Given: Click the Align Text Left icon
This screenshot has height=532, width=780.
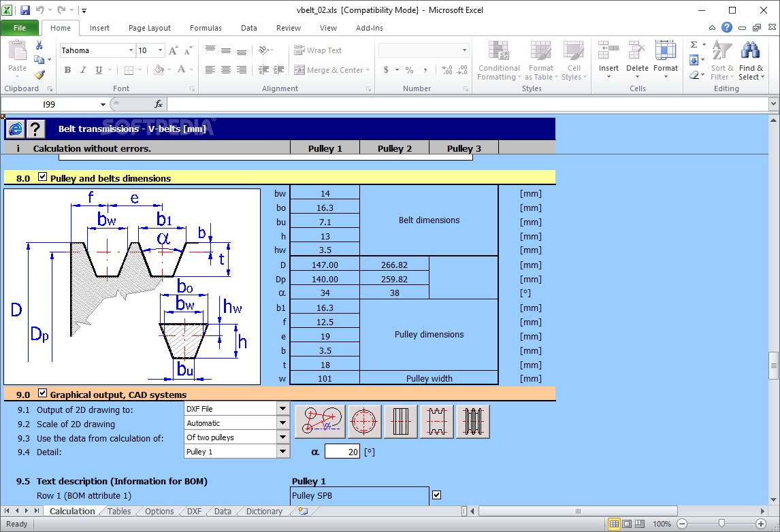Looking at the screenshot, I should 210,70.
